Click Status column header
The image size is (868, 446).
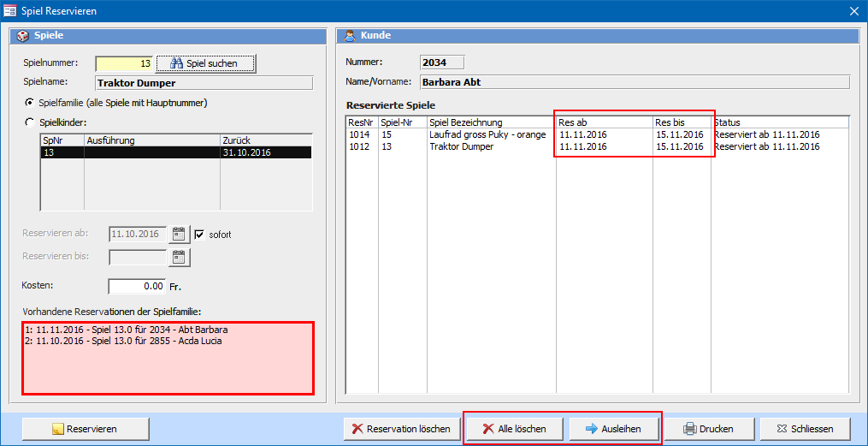(780, 122)
